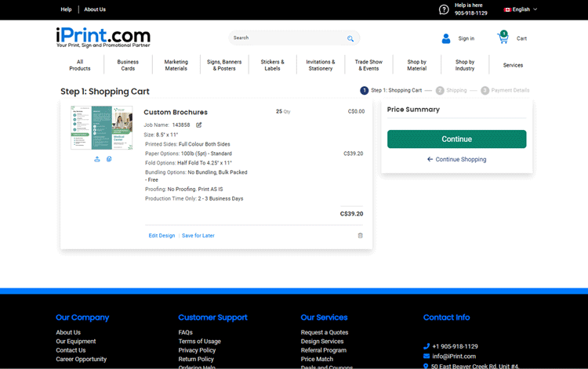
Task: Click the copy icon below brochure thumbnail
Action: tap(109, 159)
